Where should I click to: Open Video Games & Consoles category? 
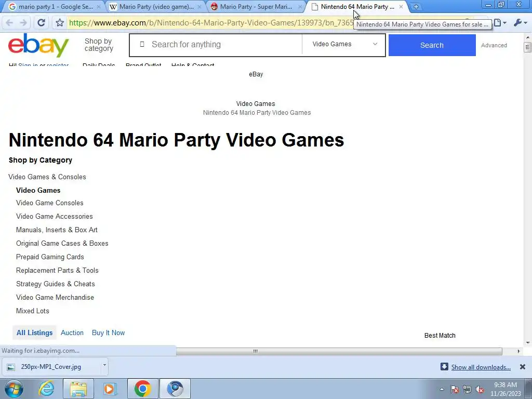(47, 177)
